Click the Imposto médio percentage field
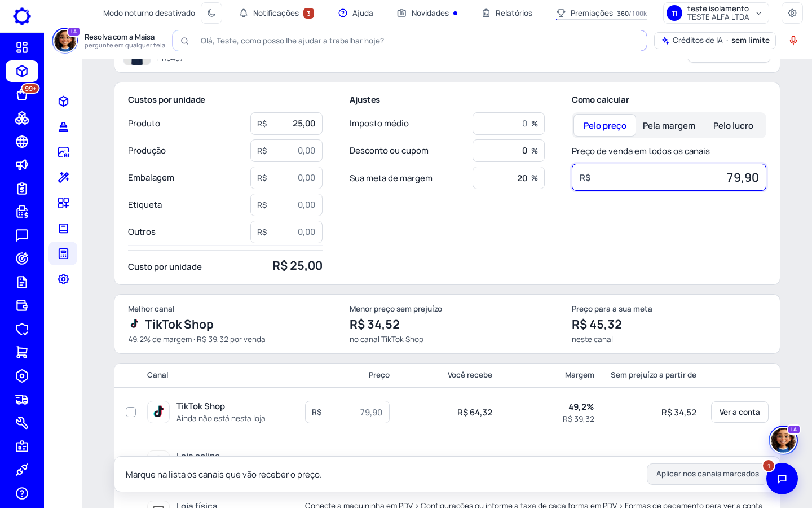812x508 pixels. tap(509, 124)
